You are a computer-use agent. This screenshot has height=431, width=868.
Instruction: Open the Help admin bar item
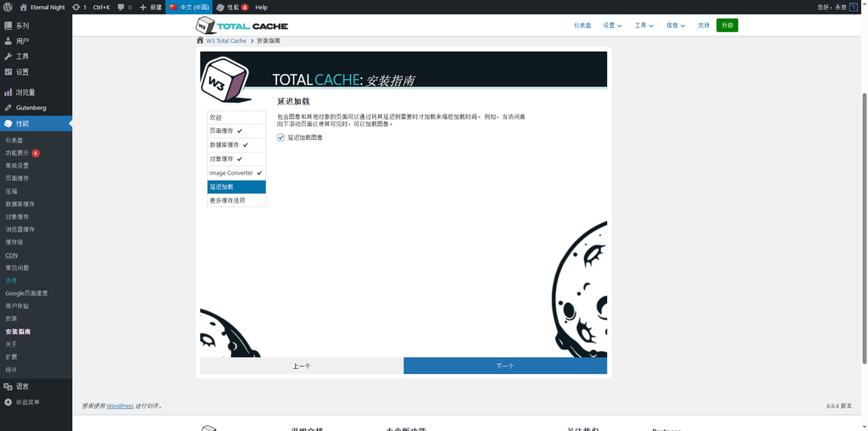[261, 7]
